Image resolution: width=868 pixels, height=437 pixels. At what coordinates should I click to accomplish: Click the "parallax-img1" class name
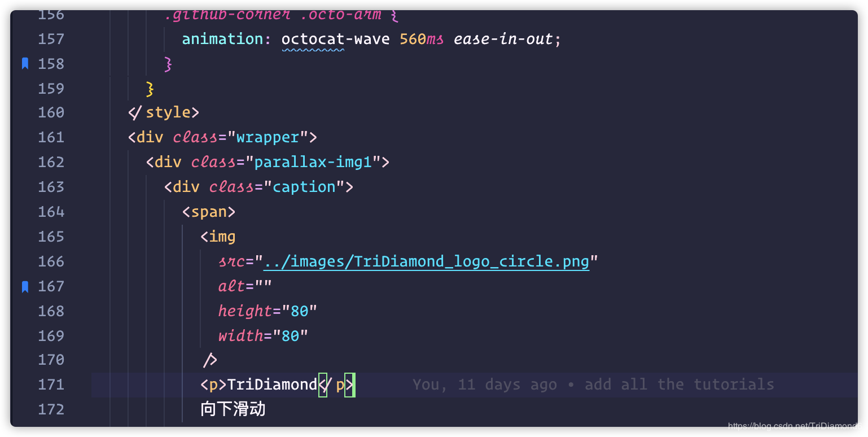[x=313, y=162]
